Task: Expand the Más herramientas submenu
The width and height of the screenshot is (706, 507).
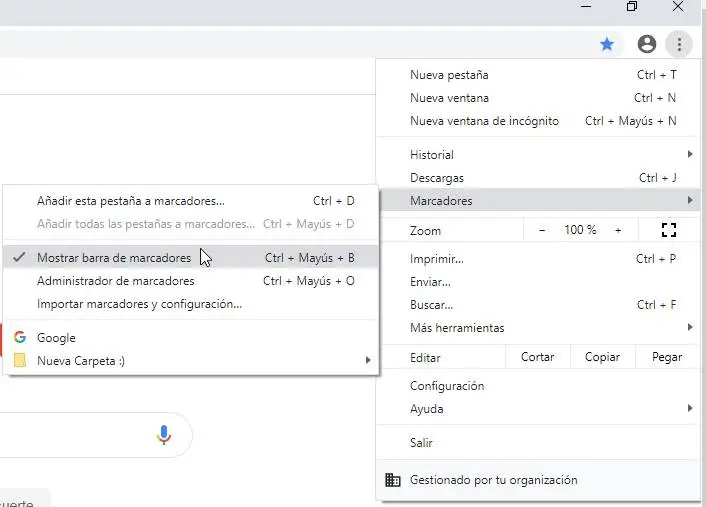Action: click(x=689, y=328)
